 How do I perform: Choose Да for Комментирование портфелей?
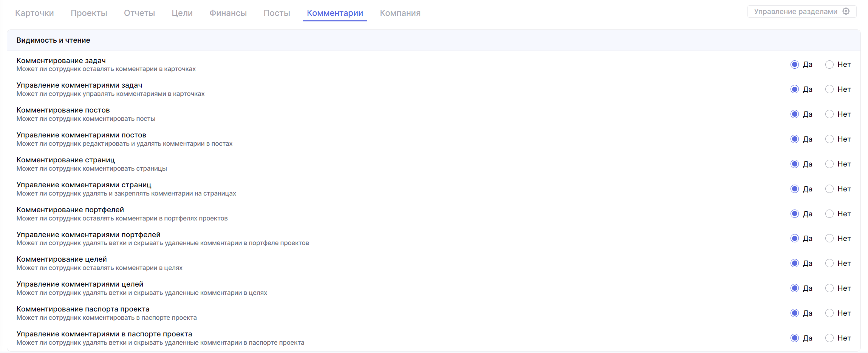pyautogui.click(x=795, y=214)
